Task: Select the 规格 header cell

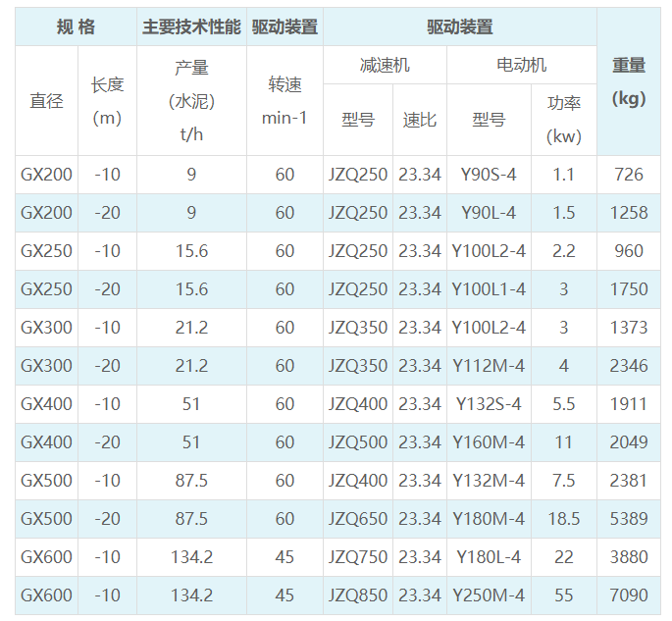Action: point(76,26)
